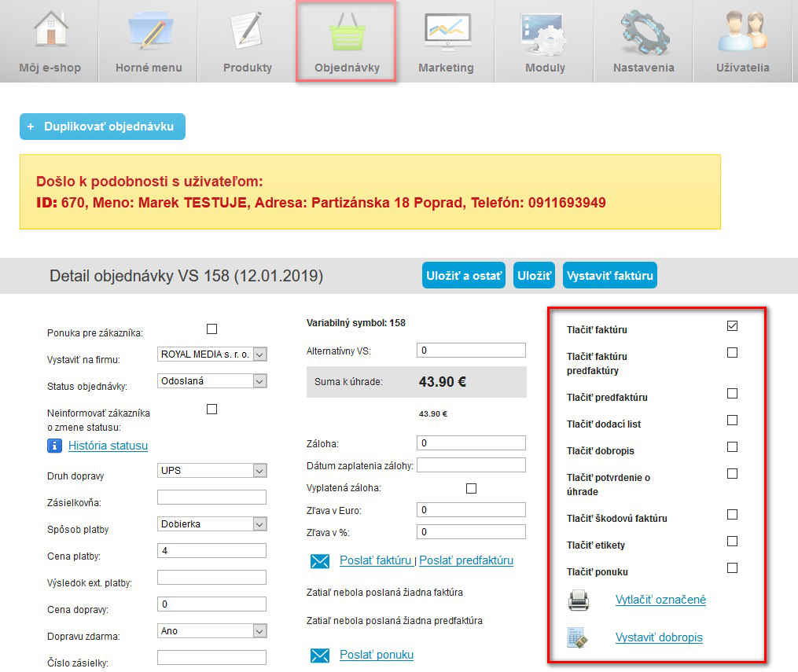Tick the Ponuka pre zákazníka checkbox

[x=211, y=329]
